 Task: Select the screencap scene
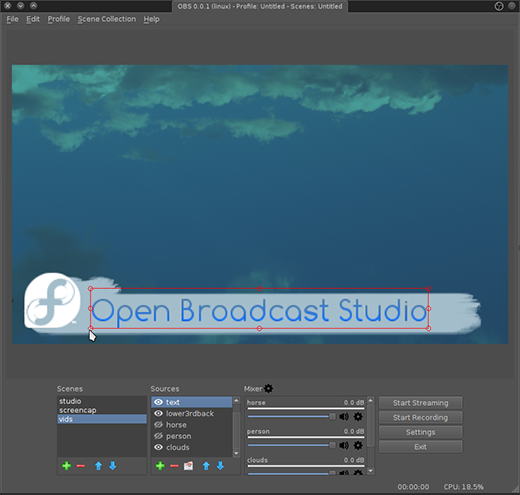point(102,410)
